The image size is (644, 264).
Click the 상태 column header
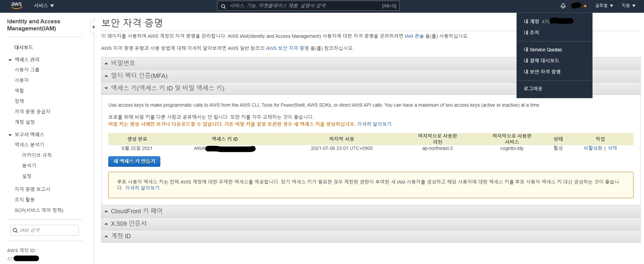click(x=558, y=139)
